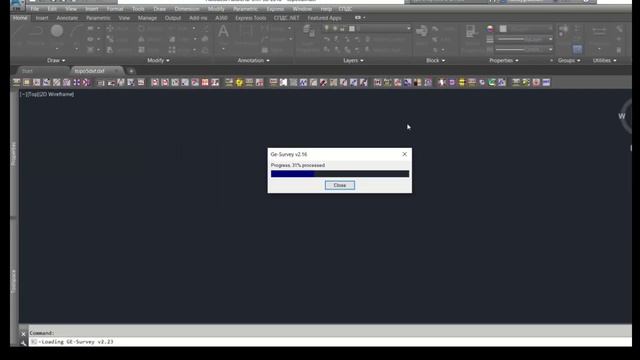
Task: Open the A360 ribbon tab
Action: 221,18
